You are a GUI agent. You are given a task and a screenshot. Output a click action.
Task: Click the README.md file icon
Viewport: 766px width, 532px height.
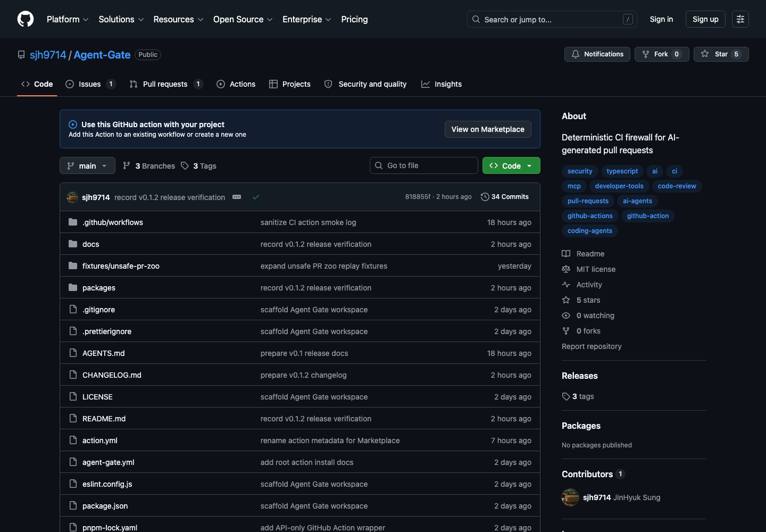click(73, 419)
